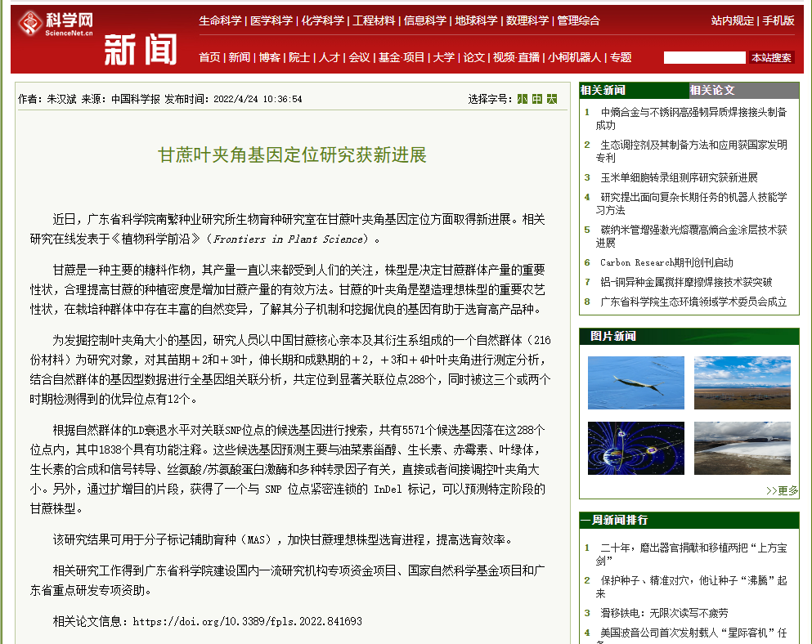The height and width of the screenshot is (644, 812).
Task: Open the grassland and cloudy sky photo
Action: click(742, 382)
